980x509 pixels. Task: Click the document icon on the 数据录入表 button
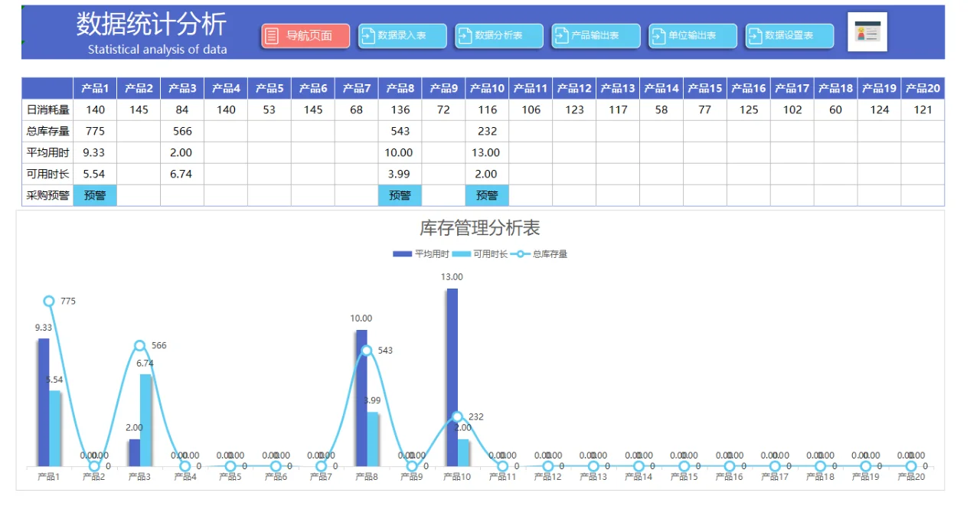click(367, 35)
